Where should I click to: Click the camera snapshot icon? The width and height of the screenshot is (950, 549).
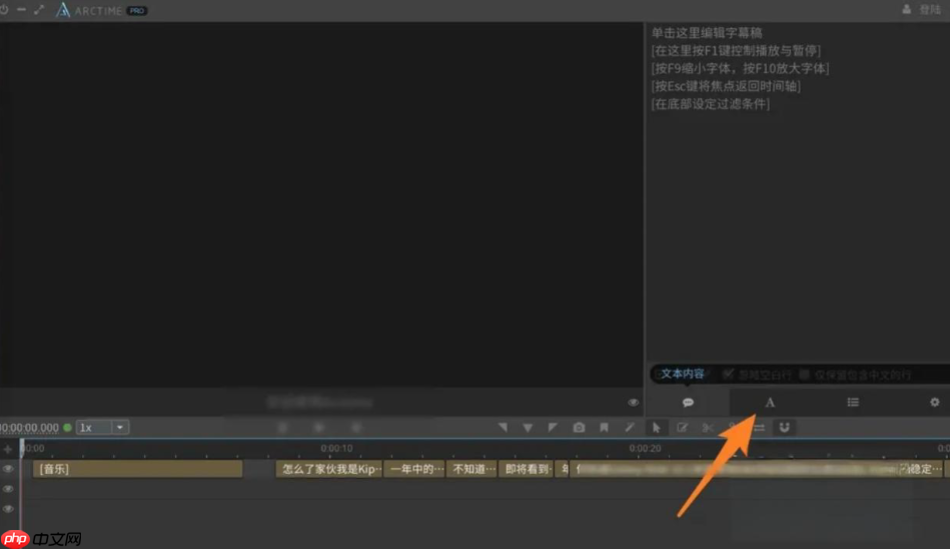[579, 427]
